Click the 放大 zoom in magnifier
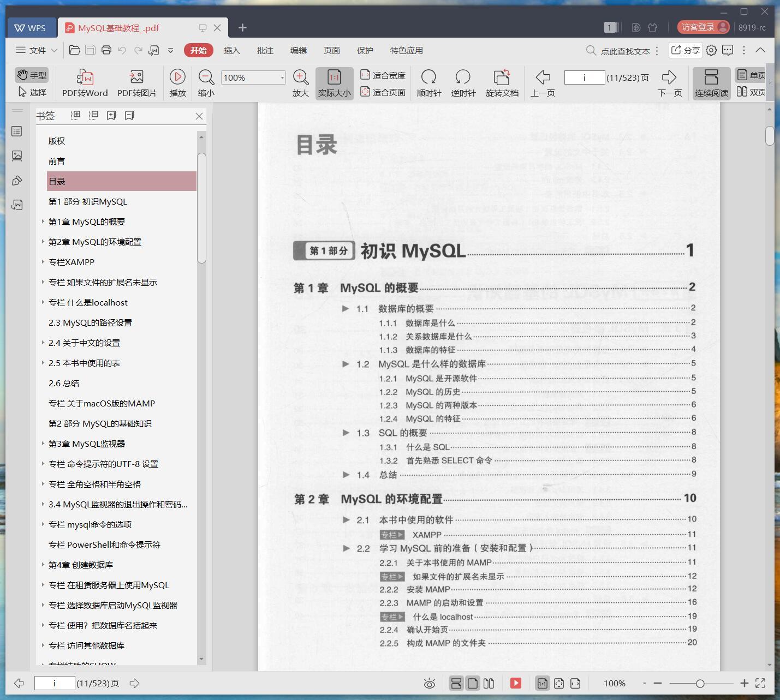The image size is (780, 700). pyautogui.click(x=301, y=83)
